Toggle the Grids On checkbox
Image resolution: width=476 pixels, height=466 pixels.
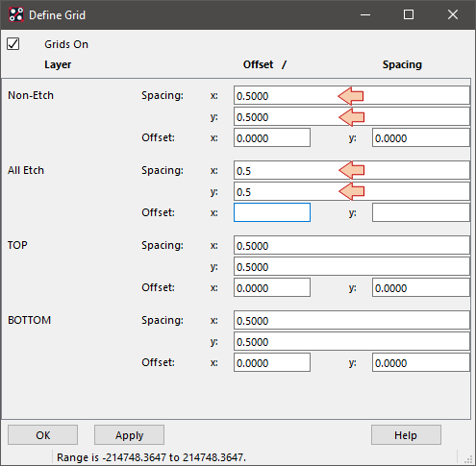[x=13, y=44]
